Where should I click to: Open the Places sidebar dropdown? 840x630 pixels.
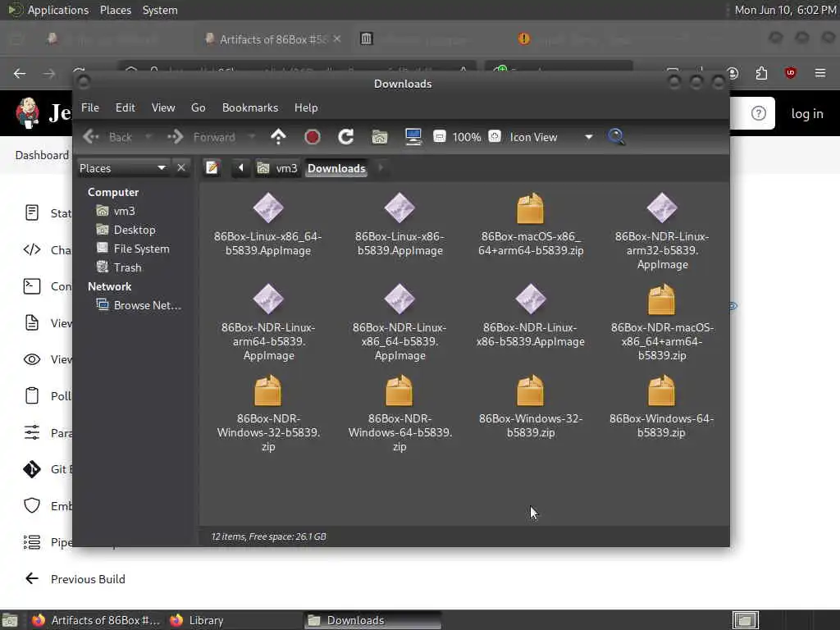point(123,168)
